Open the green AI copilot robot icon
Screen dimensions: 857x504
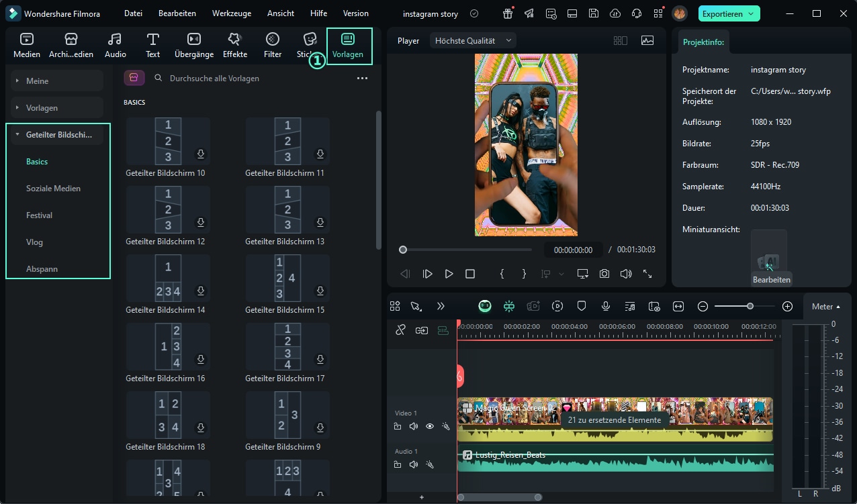click(485, 306)
